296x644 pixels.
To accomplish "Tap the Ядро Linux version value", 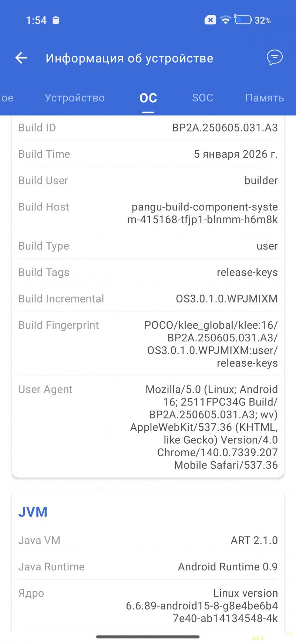I will click(202, 606).
